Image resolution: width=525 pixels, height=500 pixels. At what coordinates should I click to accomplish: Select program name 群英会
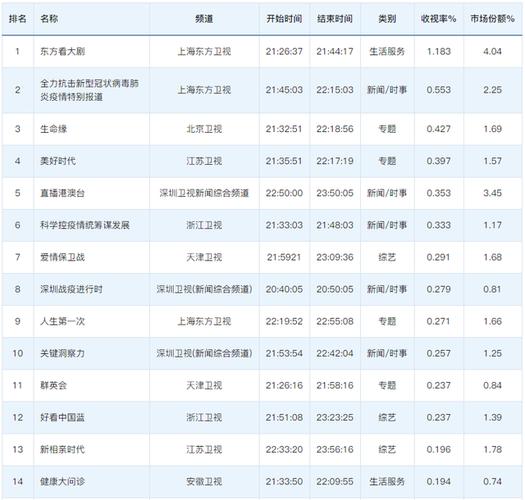(x=54, y=385)
